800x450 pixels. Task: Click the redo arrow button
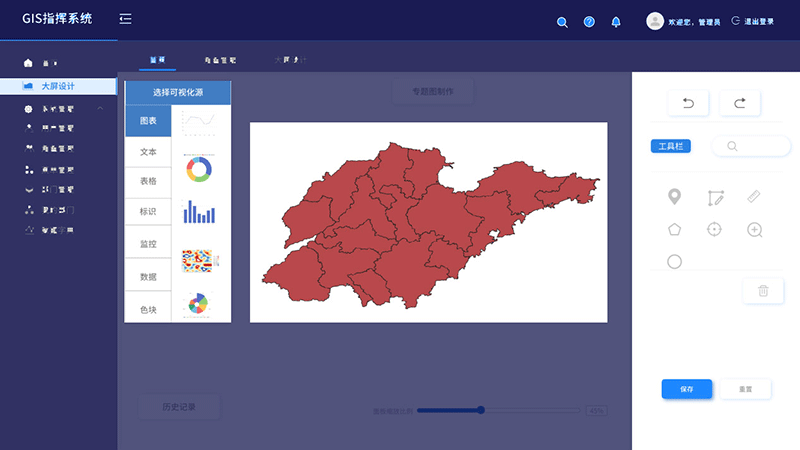(x=740, y=103)
